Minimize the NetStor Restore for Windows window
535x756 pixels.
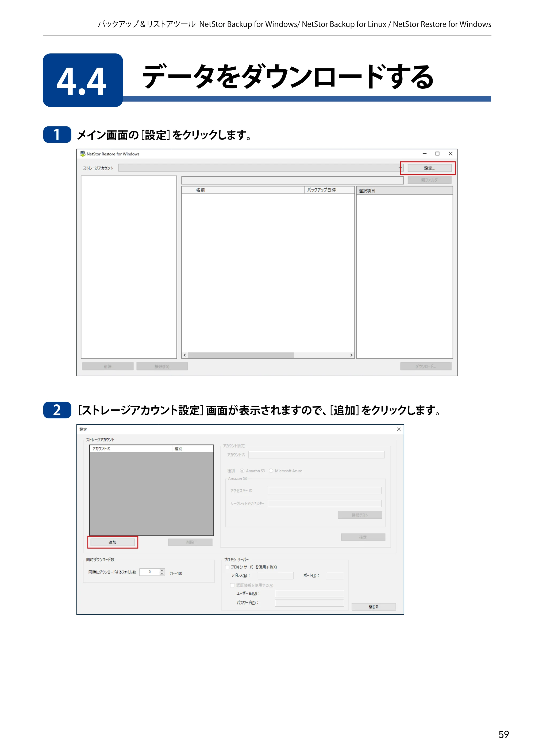point(425,154)
